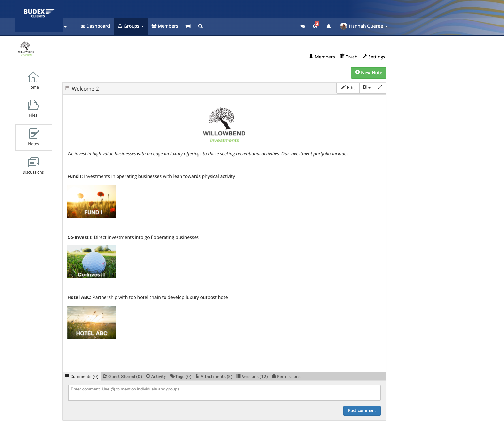
Task: Click the announcements megaphone icon
Action: coord(188,26)
